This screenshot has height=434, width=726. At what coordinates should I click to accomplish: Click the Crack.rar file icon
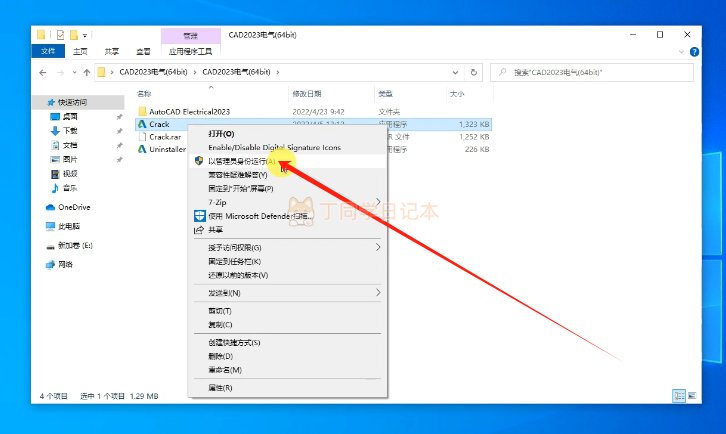[x=142, y=137]
